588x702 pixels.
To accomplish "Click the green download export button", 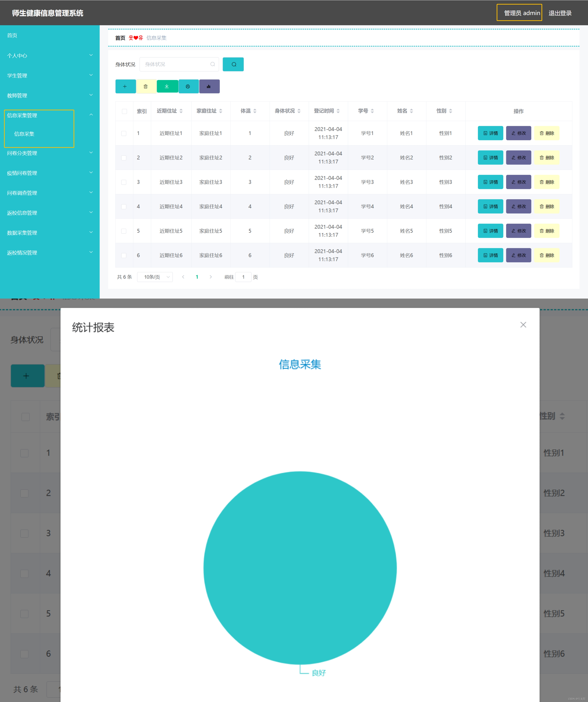I will pos(167,87).
